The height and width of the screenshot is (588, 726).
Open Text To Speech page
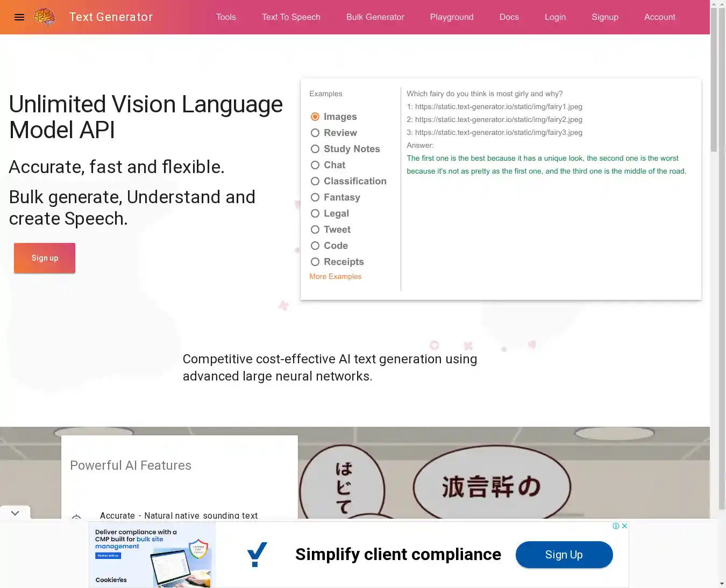(x=291, y=17)
